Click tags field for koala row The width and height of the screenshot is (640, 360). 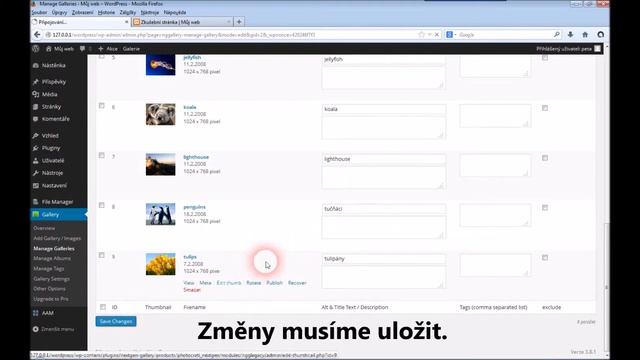495,116
